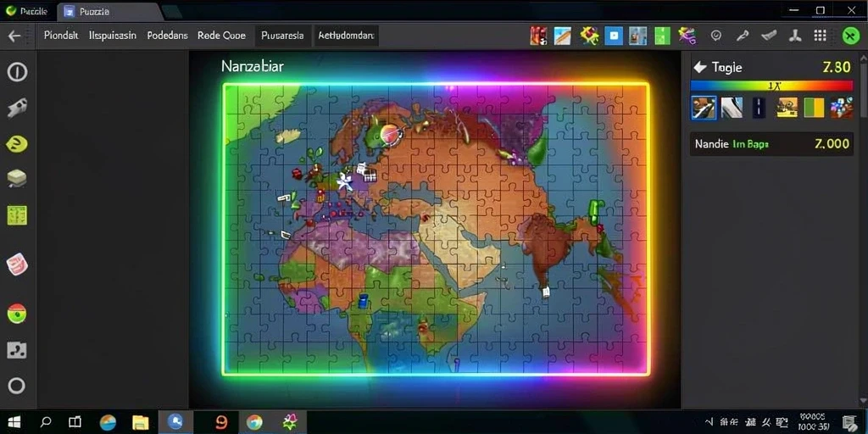This screenshot has width=868, height=434.
Task: Click the red book icon in the toolbar
Action: coord(538,36)
